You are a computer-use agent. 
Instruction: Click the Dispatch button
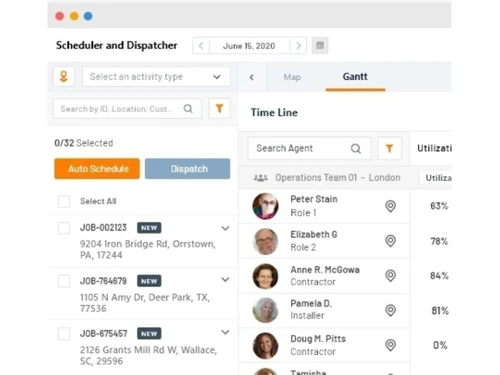coord(187,169)
